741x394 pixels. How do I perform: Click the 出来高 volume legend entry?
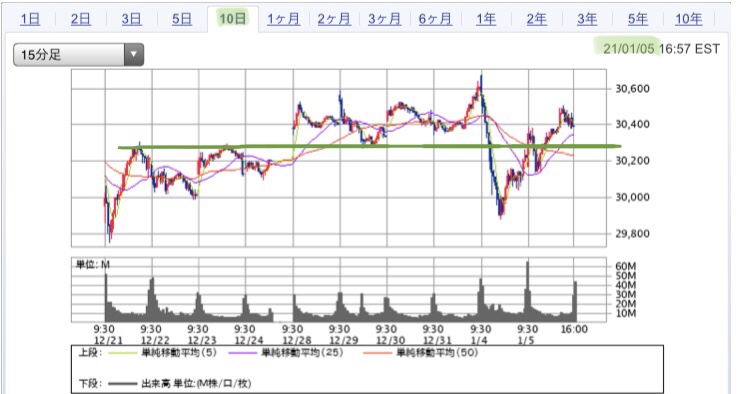coord(180,383)
